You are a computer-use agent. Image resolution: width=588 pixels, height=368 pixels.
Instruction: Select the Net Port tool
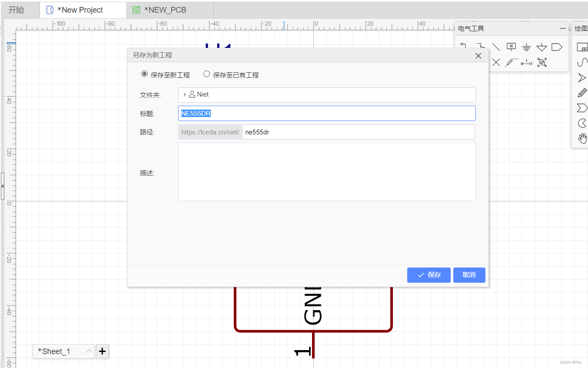click(557, 47)
